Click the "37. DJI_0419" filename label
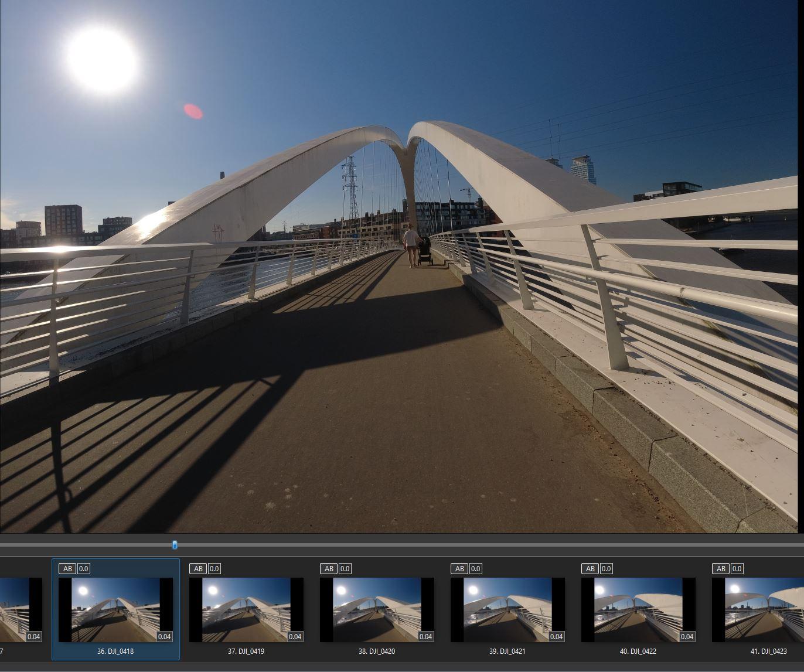 pyautogui.click(x=246, y=651)
